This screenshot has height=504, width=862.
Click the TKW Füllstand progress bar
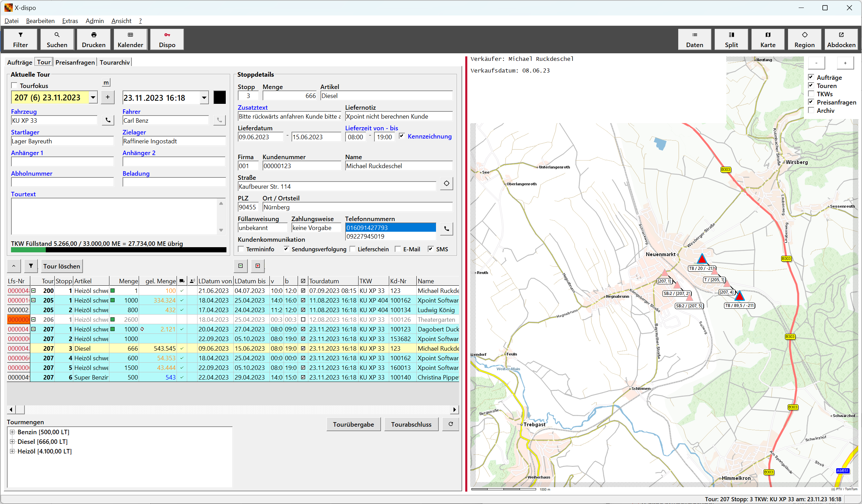point(119,250)
